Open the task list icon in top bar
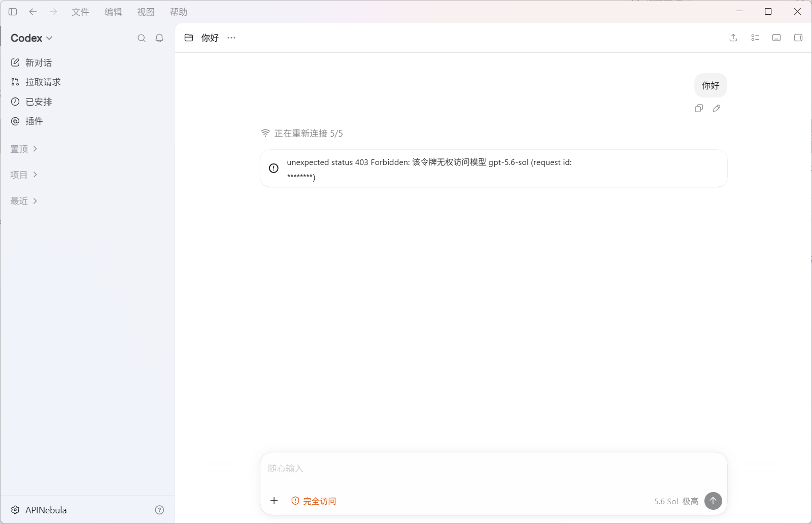The height and width of the screenshot is (524, 812). point(755,38)
